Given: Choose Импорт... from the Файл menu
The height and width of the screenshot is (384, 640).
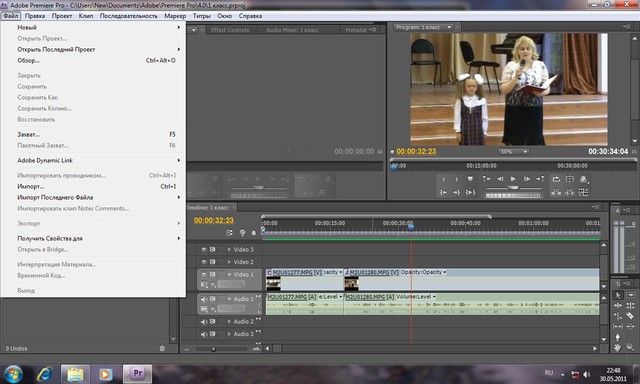Looking at the screenshot, I should click(x=92, y=186).
